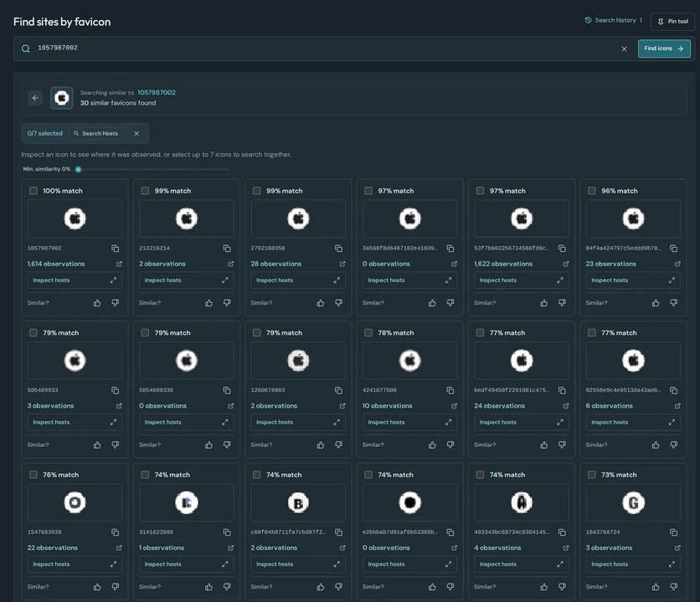Screen dimensions: 700x602
Task: Select the 100% match favicon checkbox
Action: 33,191
